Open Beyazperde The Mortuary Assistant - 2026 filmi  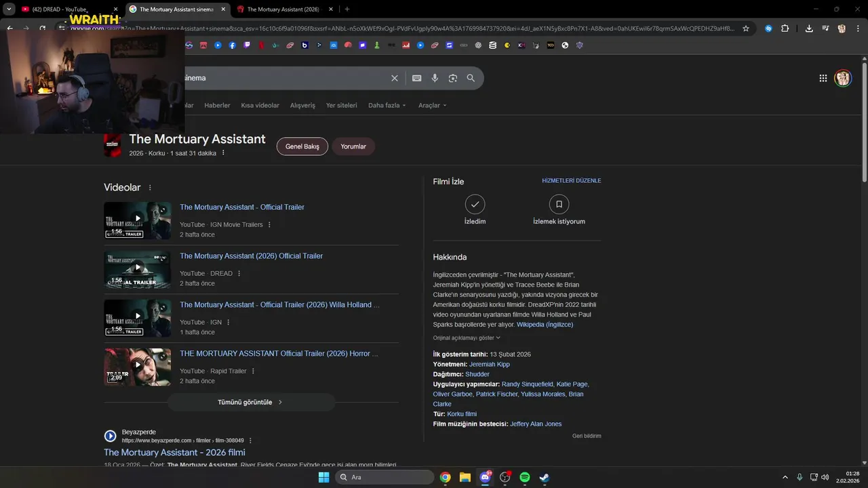click(x=174, y=452)
